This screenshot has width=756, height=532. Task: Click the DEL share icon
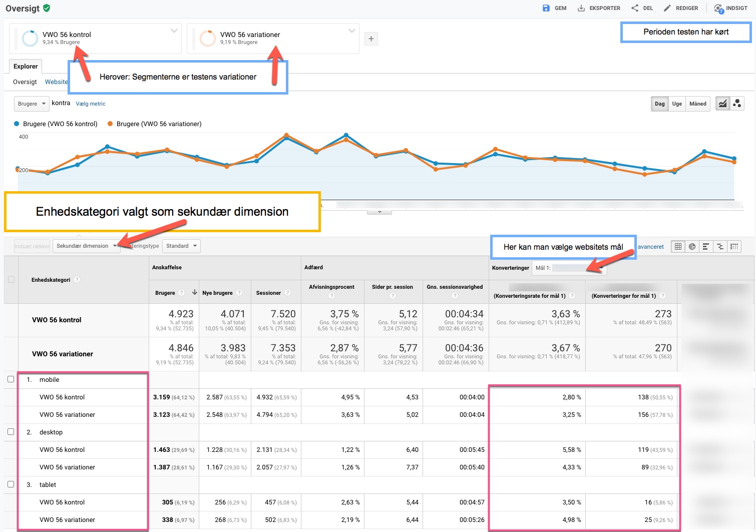(635, 8)
